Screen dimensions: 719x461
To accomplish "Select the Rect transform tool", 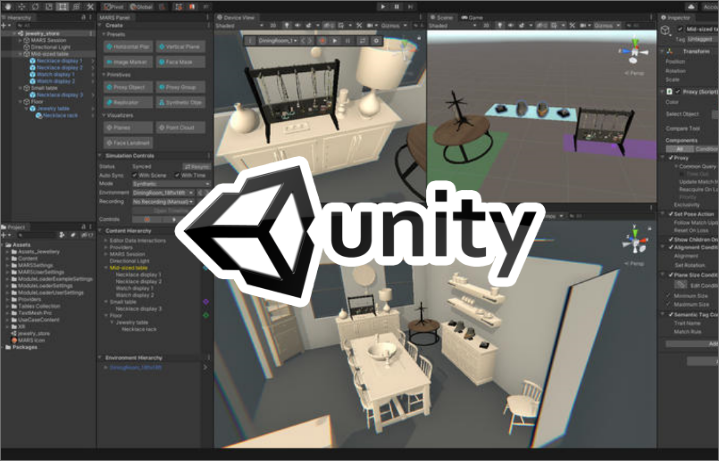I will pyautogui.click(x=63, y=7).
